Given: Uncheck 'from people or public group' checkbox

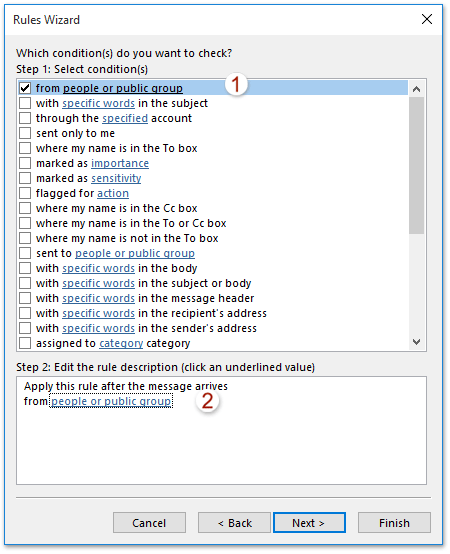Looking at the screenshot, I should [x=25, y=88].
